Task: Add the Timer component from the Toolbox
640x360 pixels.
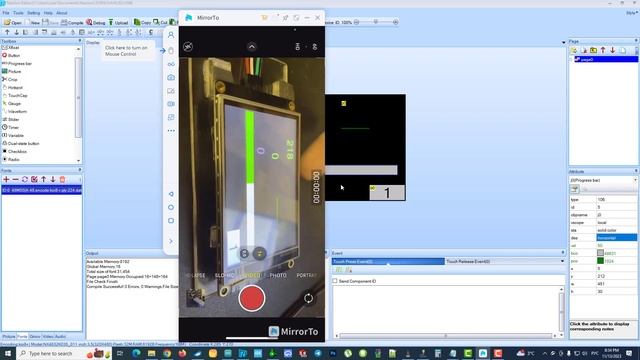Action: [x=11, y=127]
